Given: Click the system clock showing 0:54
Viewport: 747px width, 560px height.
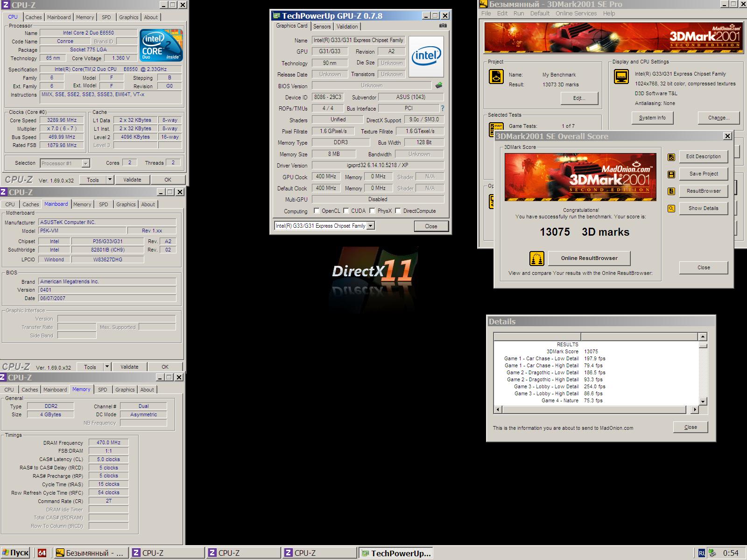Looking at the screenshot, I should pyautogui.click(x=731, y=553).
